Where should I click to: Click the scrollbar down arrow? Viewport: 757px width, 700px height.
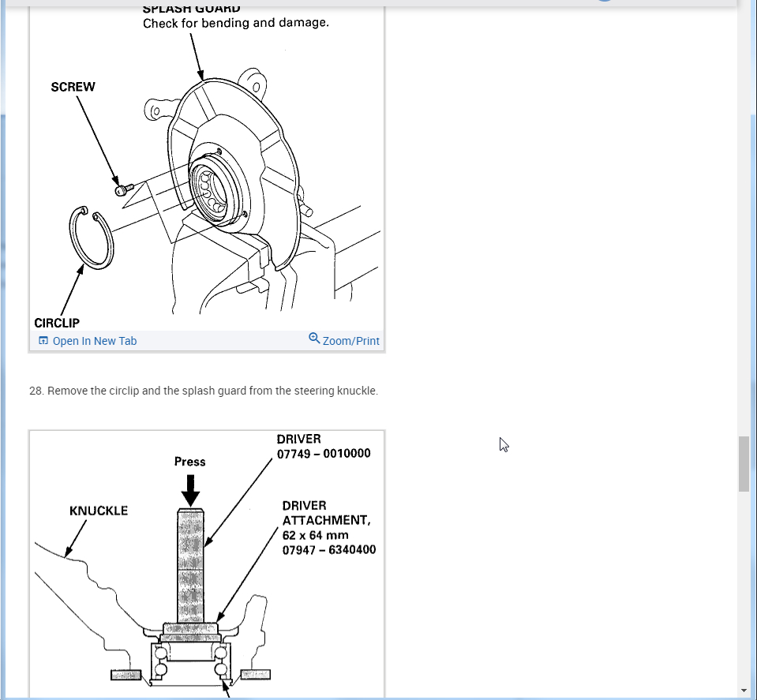tap(744, 691)
